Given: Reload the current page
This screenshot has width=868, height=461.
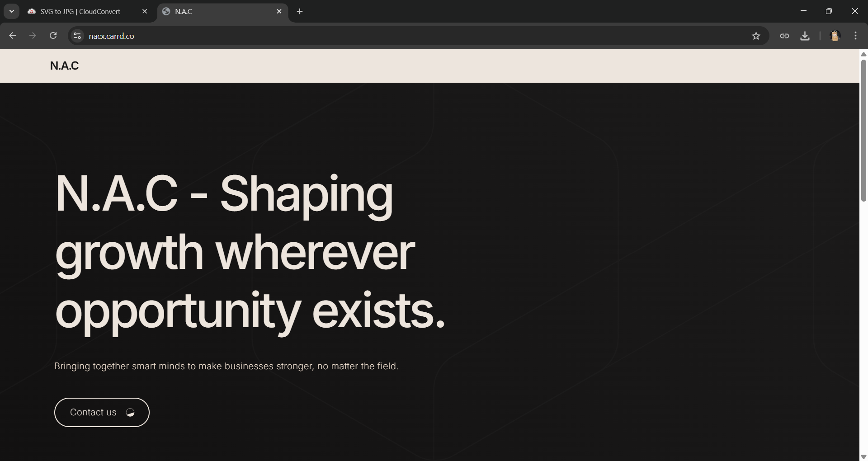Looking at the screenshot, I should [53, 36].
